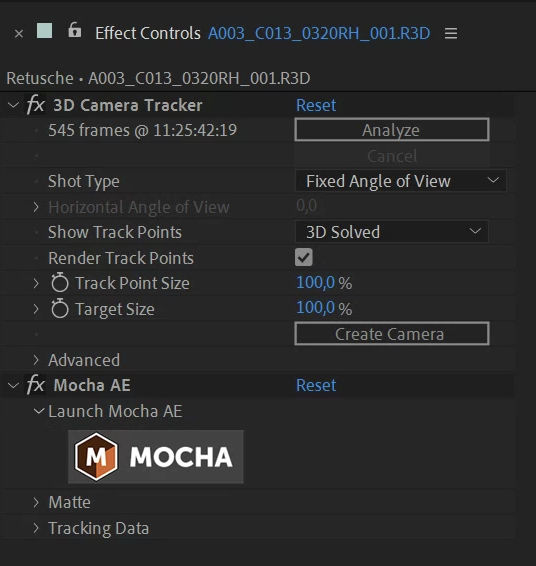Click the Track Point Size 100,0 value
The image size is (536, 566).
315,283
